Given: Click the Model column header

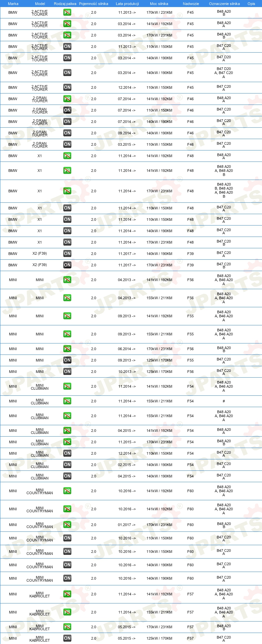Looking at the screenshot, I should tap(40, 4).
